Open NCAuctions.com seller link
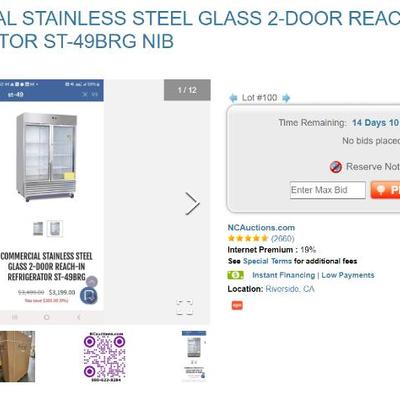Image resolution: width=400 pixels, height=400 pixels. click(261, 228)
